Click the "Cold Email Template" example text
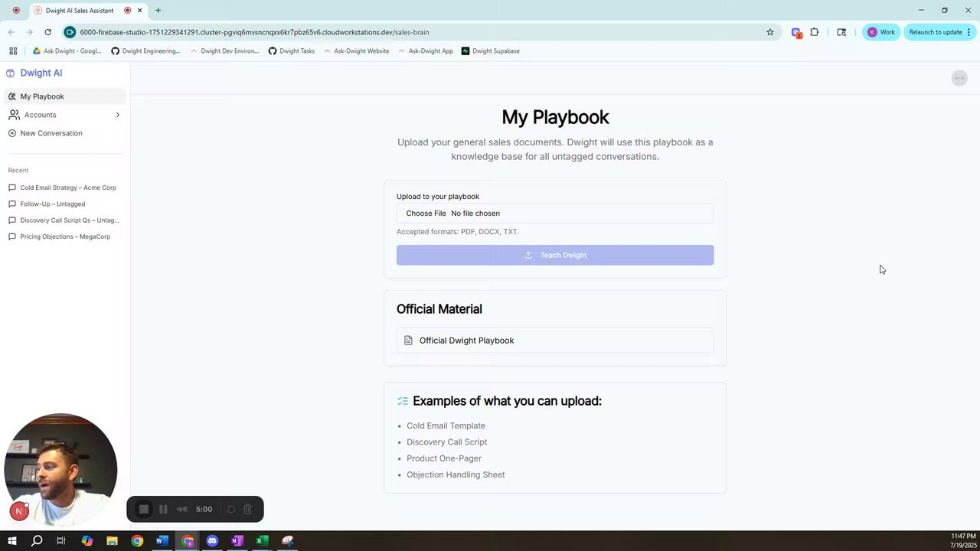The image size is (980, 551). (446, 425)
